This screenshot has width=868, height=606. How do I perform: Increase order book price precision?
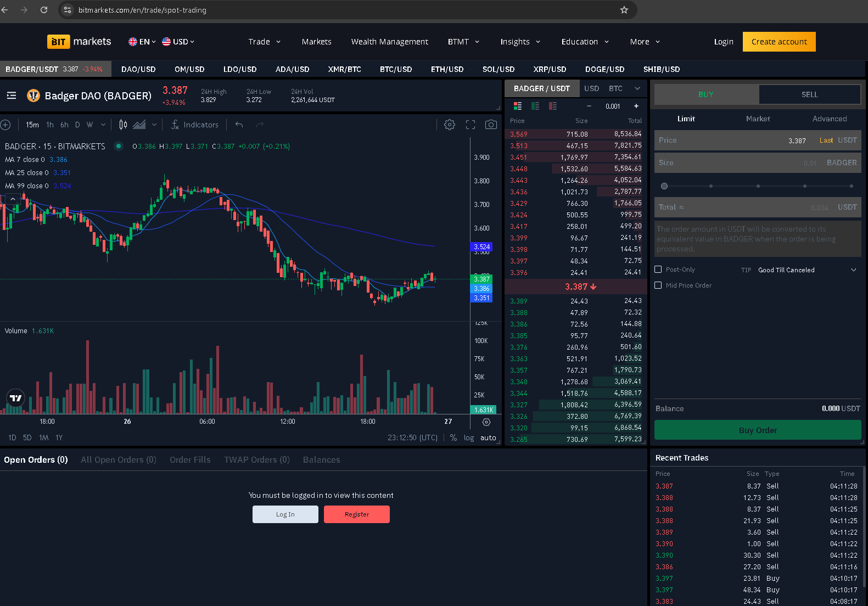tap(636, 106)
